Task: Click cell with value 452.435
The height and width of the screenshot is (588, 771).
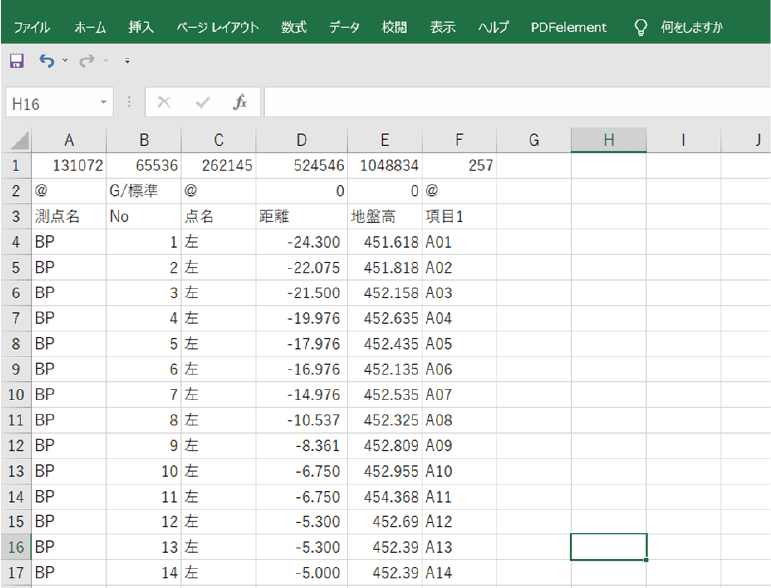Action: click(x=385, y=344)
